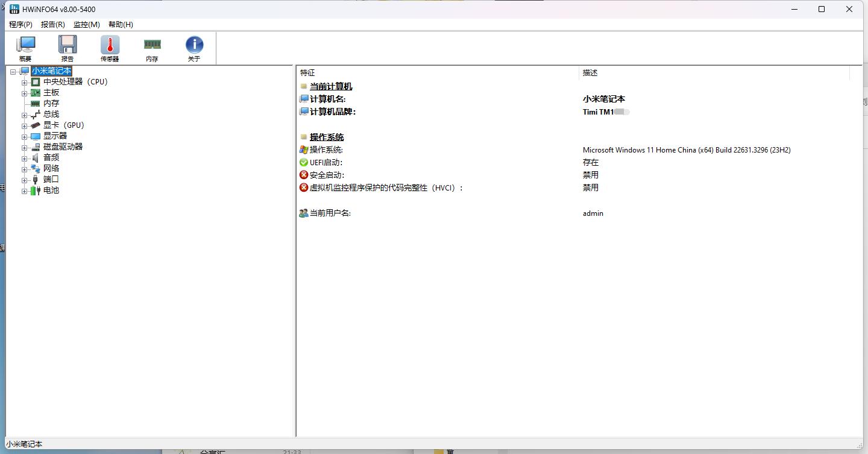868x454 pixels.
Task: Click the green UEFI启动 check icon
Action: pos(304,163)
